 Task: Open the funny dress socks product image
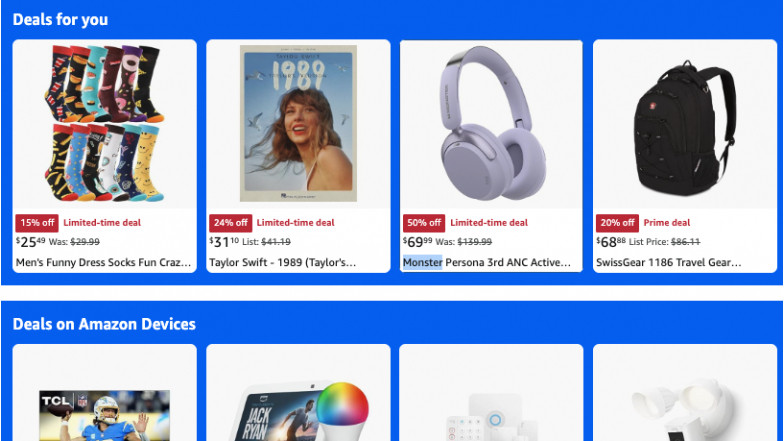click(104, 124)
